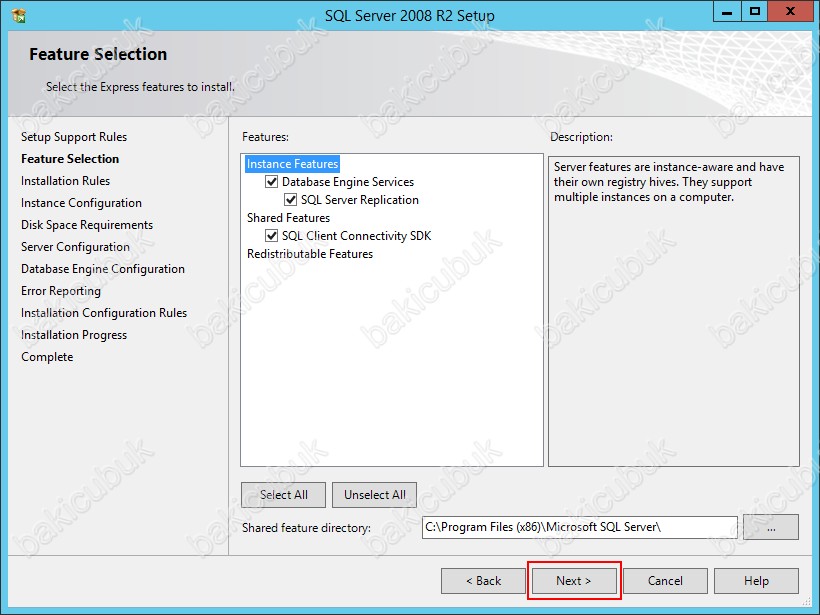Click the Setup Support Rules step

click(74, 137)
